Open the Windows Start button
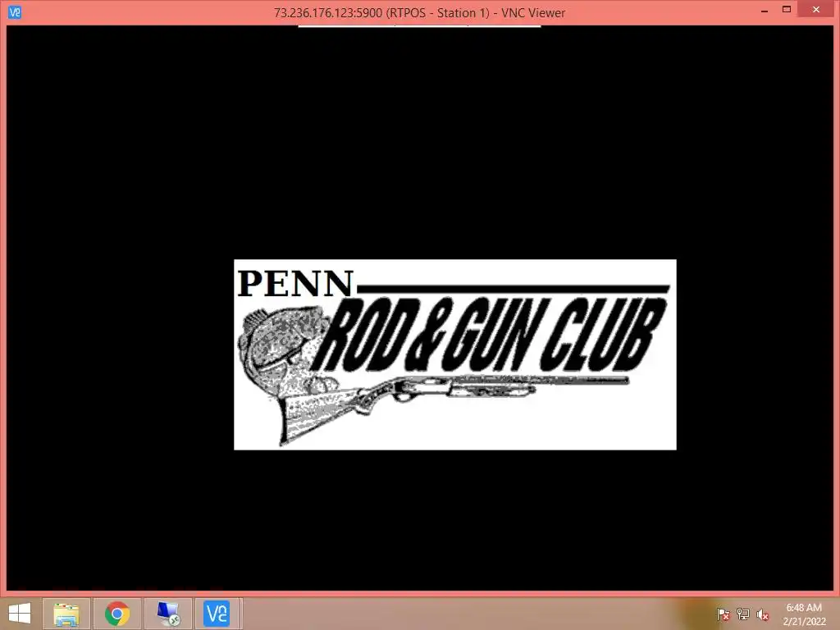 coord(20,614)
